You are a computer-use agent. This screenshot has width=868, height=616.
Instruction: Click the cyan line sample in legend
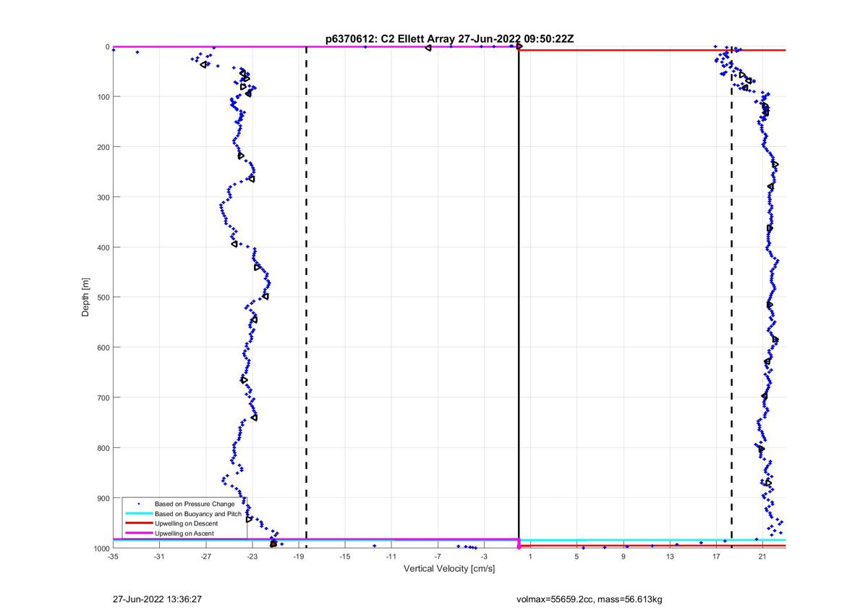(138, 513)
